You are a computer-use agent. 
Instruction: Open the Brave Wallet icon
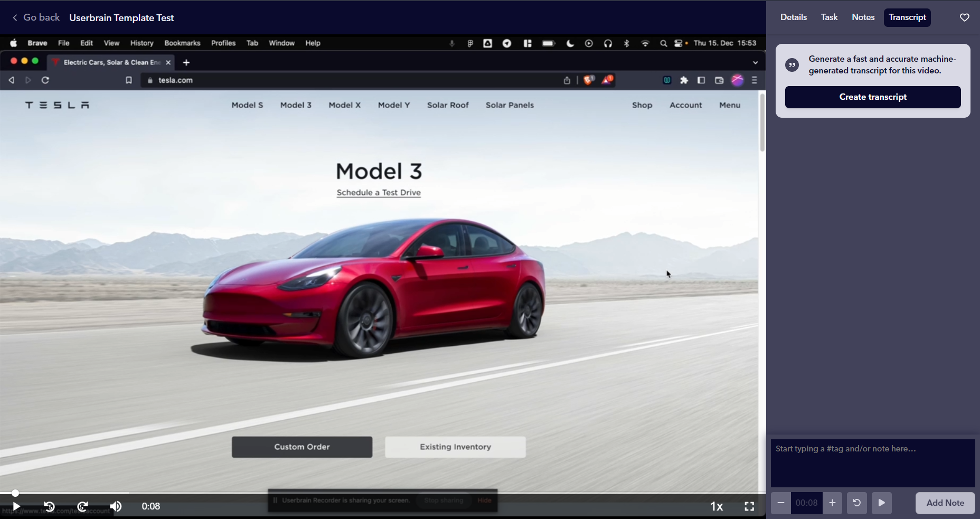point(719,80)
